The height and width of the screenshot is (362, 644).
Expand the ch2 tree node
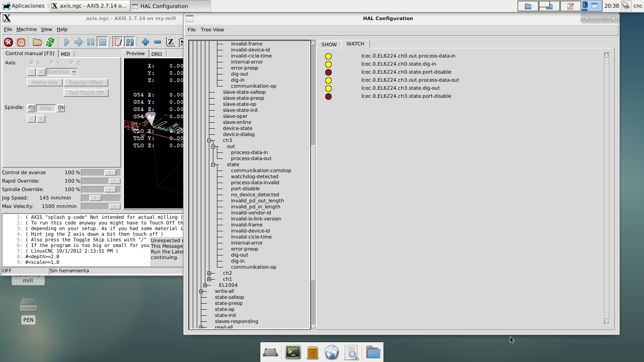click(x=209, y=274)
